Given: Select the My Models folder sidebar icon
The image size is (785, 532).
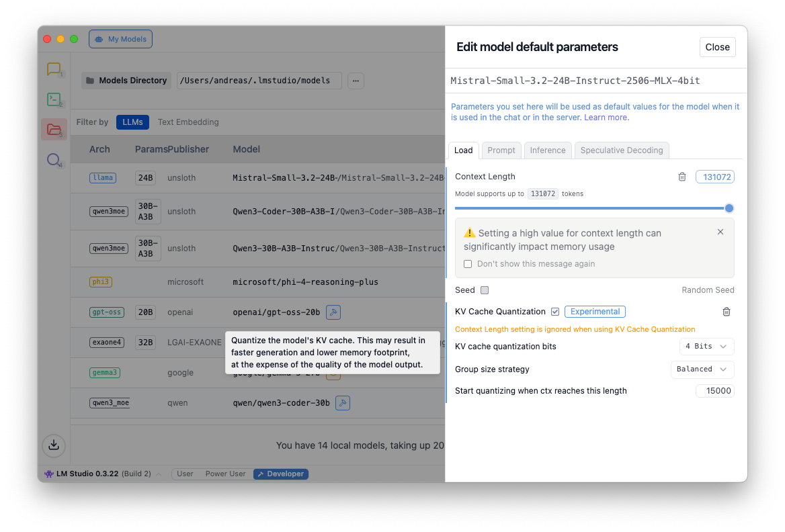Looking at the screenshot, I should (x=54, y=130).
